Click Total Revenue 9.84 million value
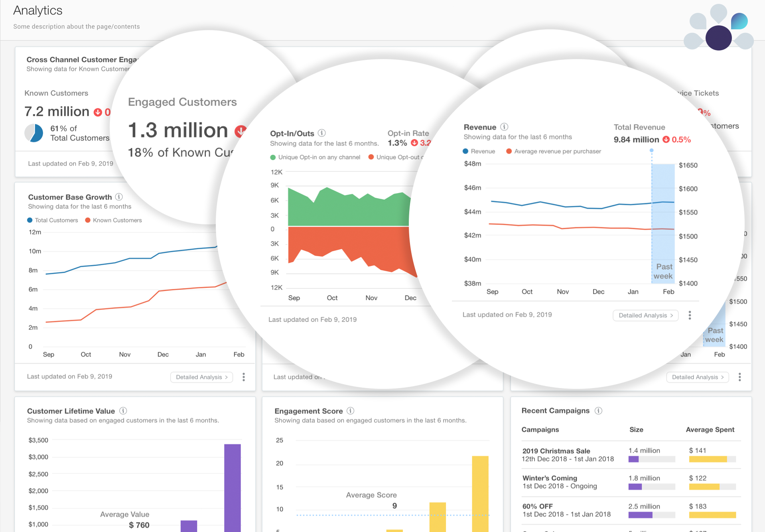 click(636, 140)
